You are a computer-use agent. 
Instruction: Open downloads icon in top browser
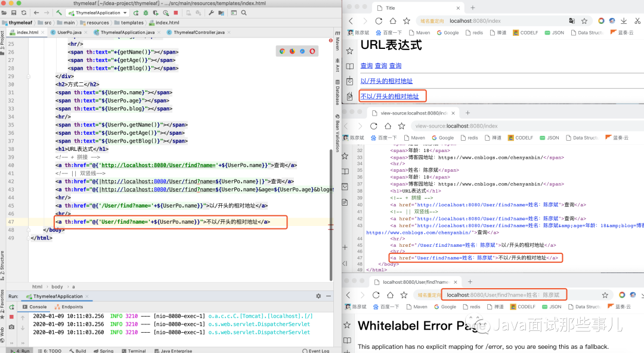point(624,21)
